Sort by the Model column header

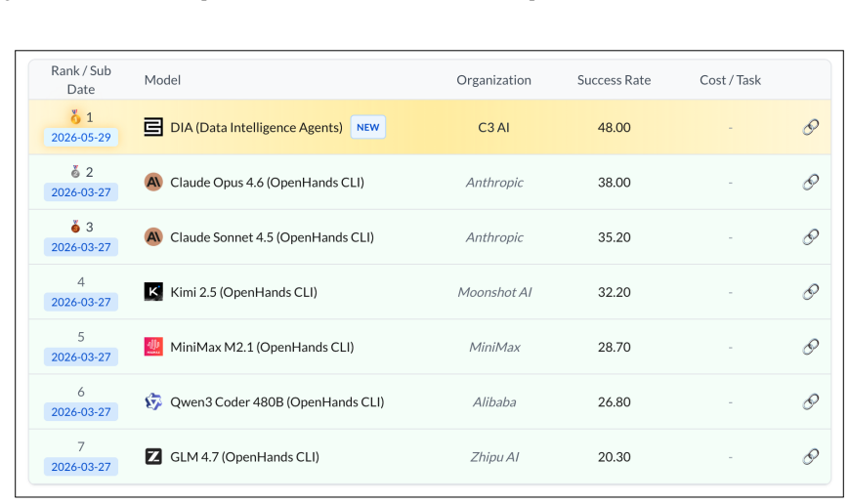tap(162, 80)
